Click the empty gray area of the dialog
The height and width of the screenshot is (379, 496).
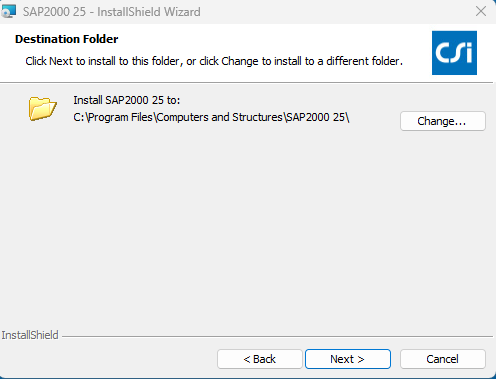(247, 227)
